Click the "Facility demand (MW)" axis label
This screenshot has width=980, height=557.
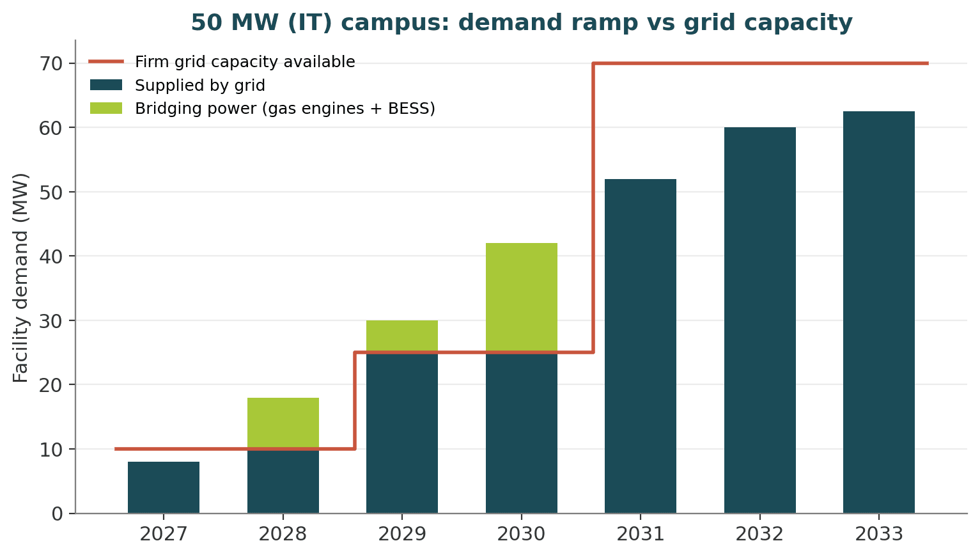coord(21,278)
